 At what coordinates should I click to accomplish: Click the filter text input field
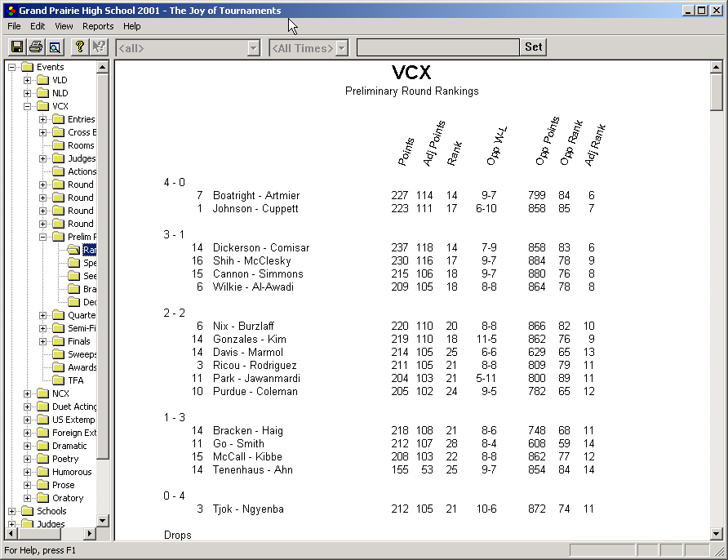(x=437, y=47)
